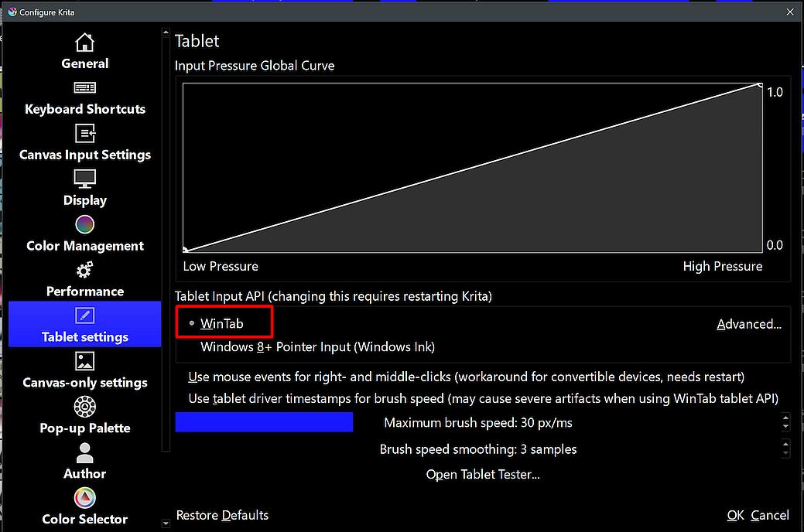Screen dimensions: 804x532
Task: Increase Brush speed smoothing with up arrow
Action: coord(785,445)
